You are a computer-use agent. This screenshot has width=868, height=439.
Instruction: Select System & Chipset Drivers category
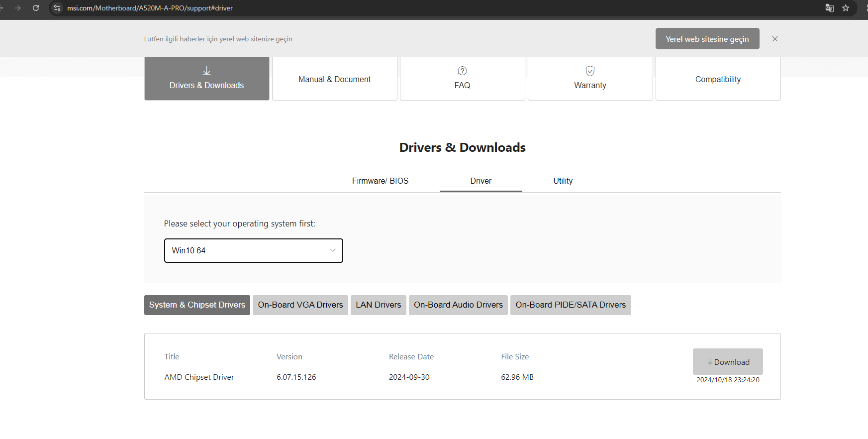pos(197,305)
